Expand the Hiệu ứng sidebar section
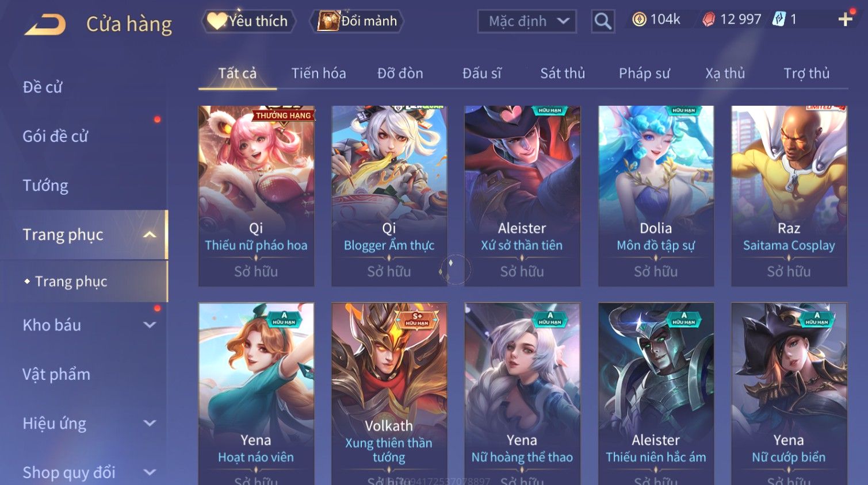The width and height of the screenshot is (868, 485). click(150, 424)
